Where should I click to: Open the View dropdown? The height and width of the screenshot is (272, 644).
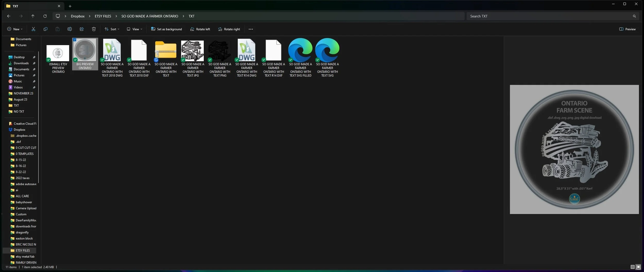click(134, 29)
